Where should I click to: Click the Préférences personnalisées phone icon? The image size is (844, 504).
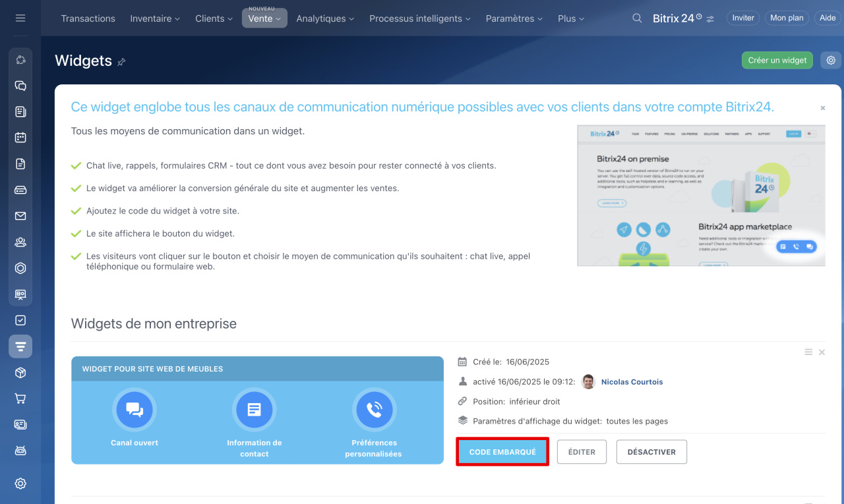click(x=374, y=410)
